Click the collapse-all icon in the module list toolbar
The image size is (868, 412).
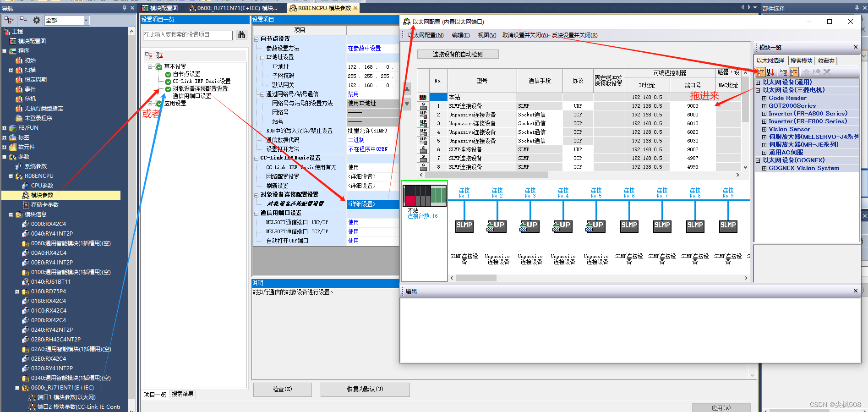(794, 72)
